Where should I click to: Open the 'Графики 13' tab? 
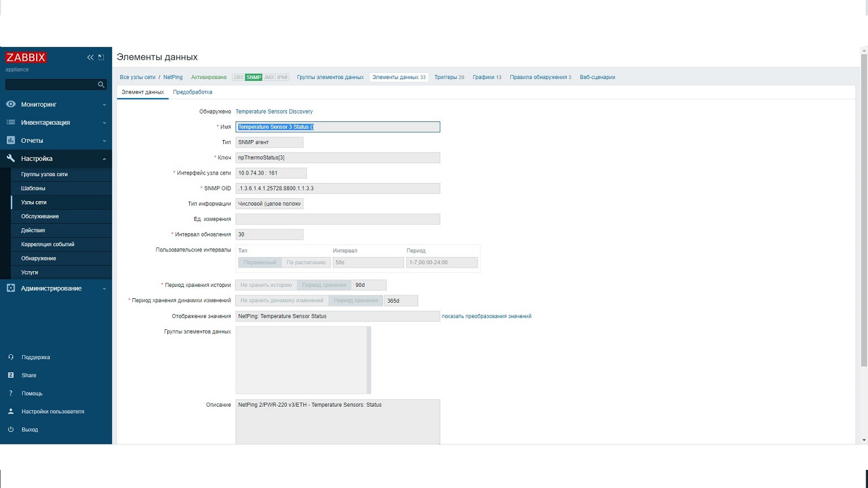[487, 77]
